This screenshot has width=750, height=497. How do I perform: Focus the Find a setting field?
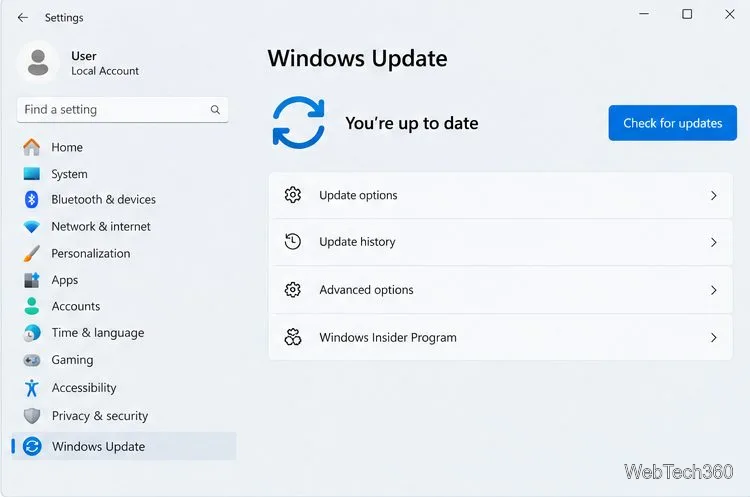(x=122, y=110)
